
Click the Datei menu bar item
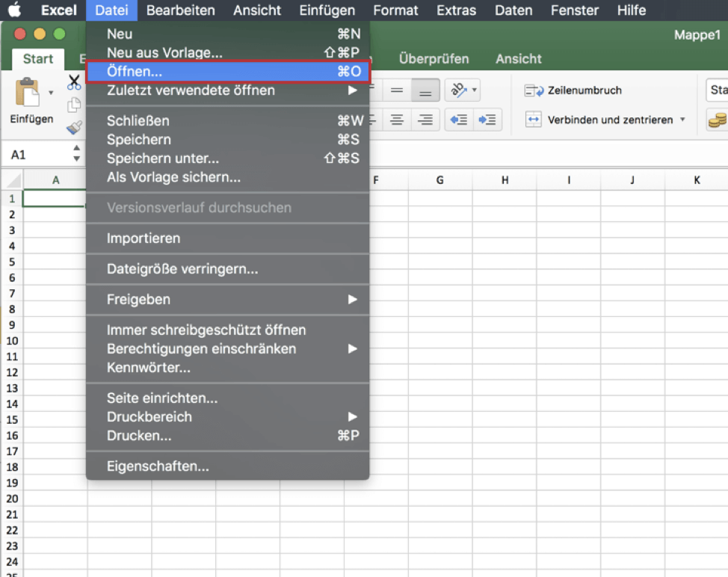tap(111, 10)
